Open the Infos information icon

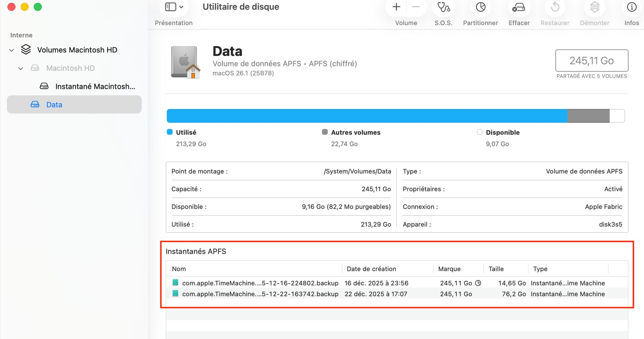point(631,7)
